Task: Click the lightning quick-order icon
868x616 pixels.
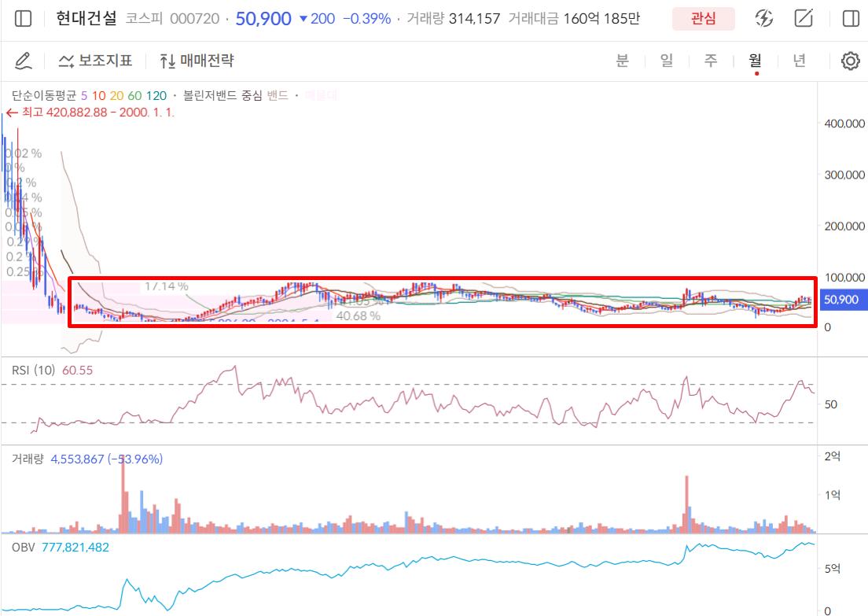Action: pyautogui.click(x=763, y=19)
